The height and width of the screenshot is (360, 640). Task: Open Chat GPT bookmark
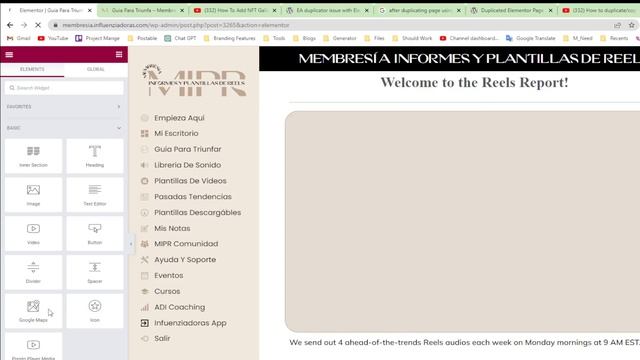tap(180, 38)
